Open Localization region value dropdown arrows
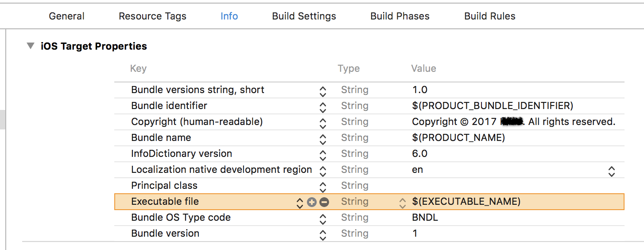The height and width of the screenshot is (250, 644). point(611,171)
